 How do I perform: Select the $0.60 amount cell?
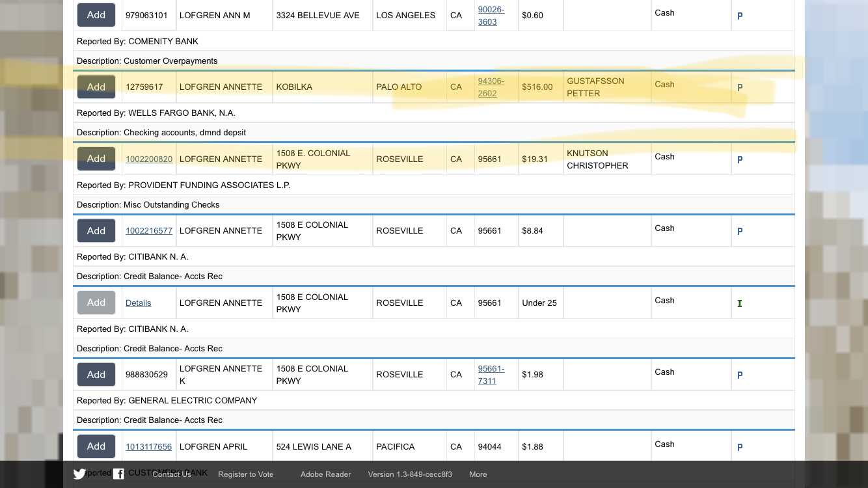click(x=532, y=15)
